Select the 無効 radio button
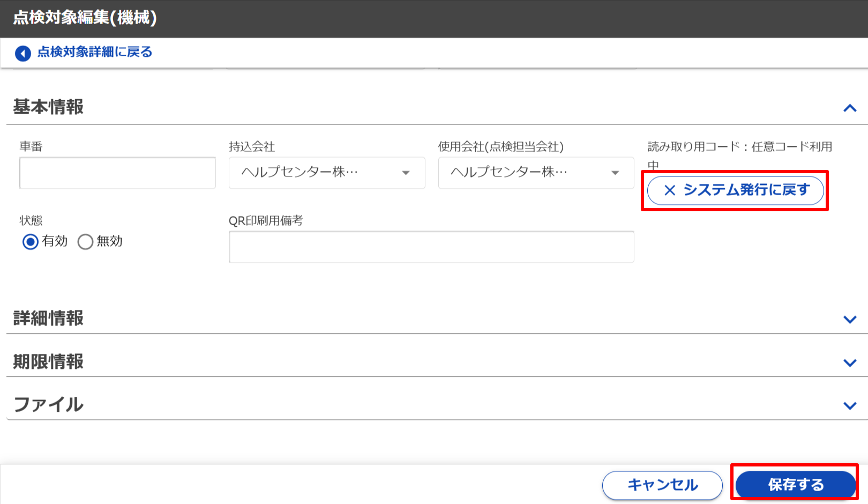Image resolution: width=868 pixels, height=504 pixels. coord(86,242)
